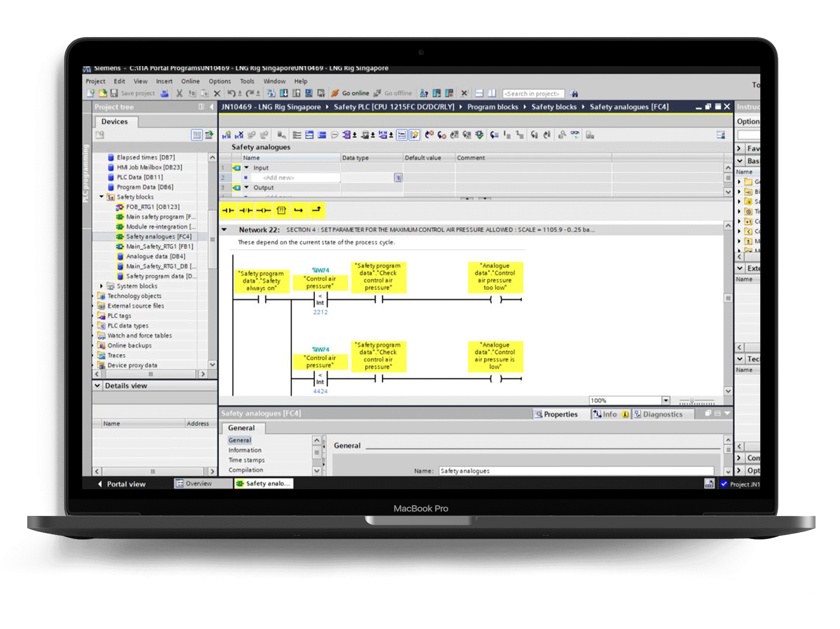The height and width of the screenshot is (629, 840).
Task: Click Program blocks in breadcrumb path
Action: 493,107
